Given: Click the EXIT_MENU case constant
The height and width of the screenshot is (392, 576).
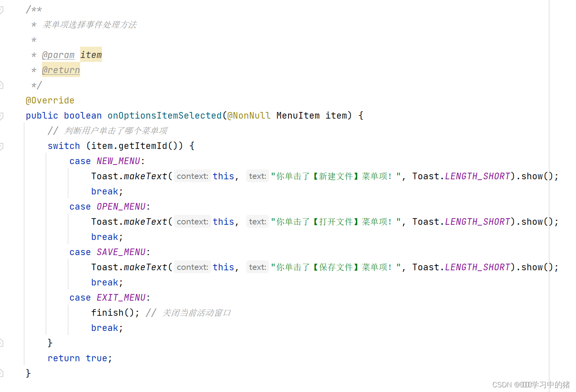Looking at the screenshot, I should click(121, 297).
